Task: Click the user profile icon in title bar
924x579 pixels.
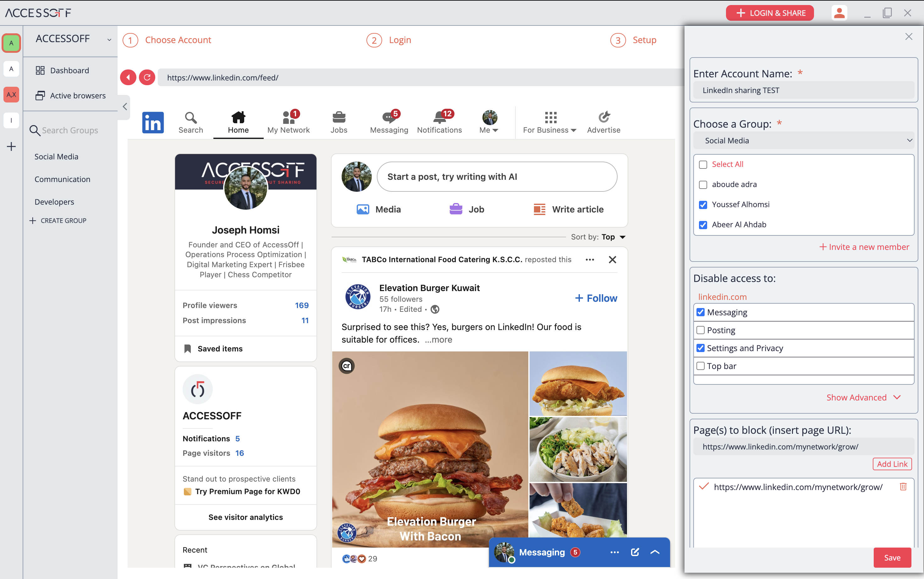Action: (839, 13)
